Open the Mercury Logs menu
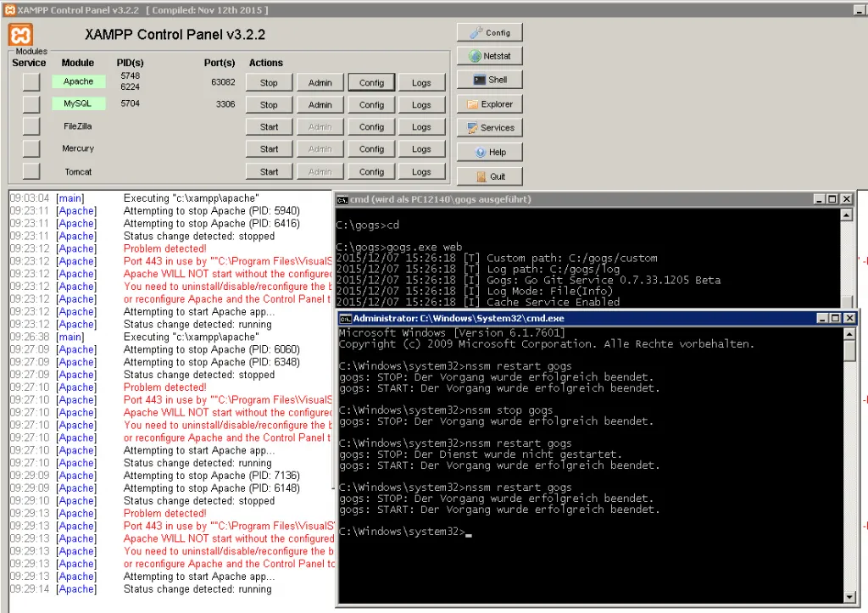This screenshot has height=613, width=868. click(x=421, y=149)
